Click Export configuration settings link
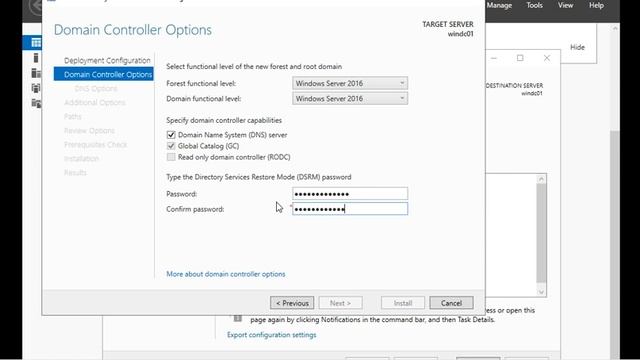Viewport: 640px width, 360px height. tap(271, 335)
